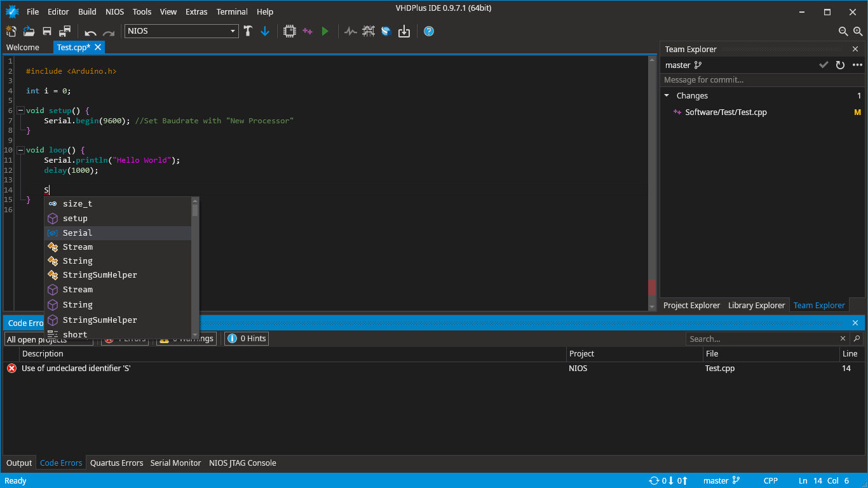Open a file with the folder icon

pos(29,31)
